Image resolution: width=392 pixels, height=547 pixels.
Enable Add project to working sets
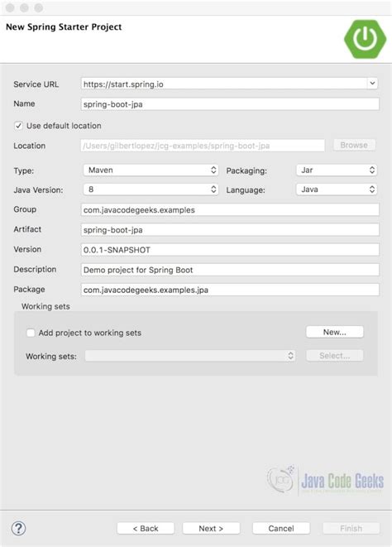pos(31,333)
